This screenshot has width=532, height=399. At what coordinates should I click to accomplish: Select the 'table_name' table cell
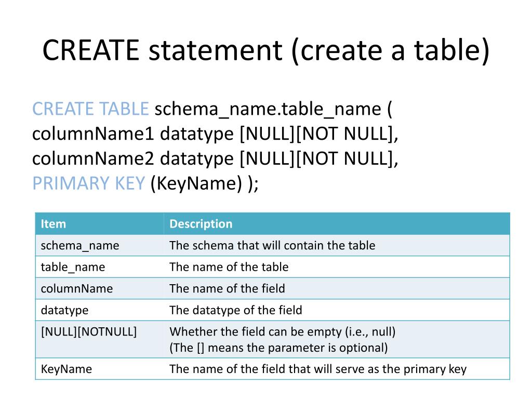[99, 267]
